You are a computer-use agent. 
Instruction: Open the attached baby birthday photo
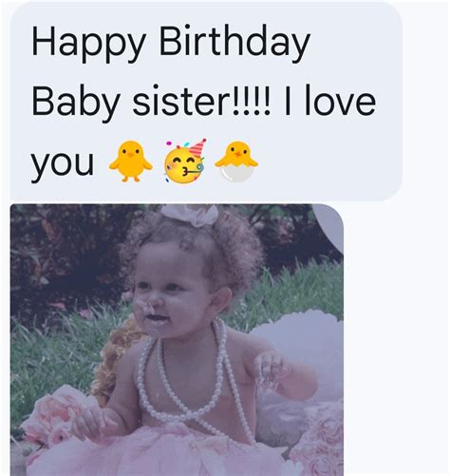[177, 340]
